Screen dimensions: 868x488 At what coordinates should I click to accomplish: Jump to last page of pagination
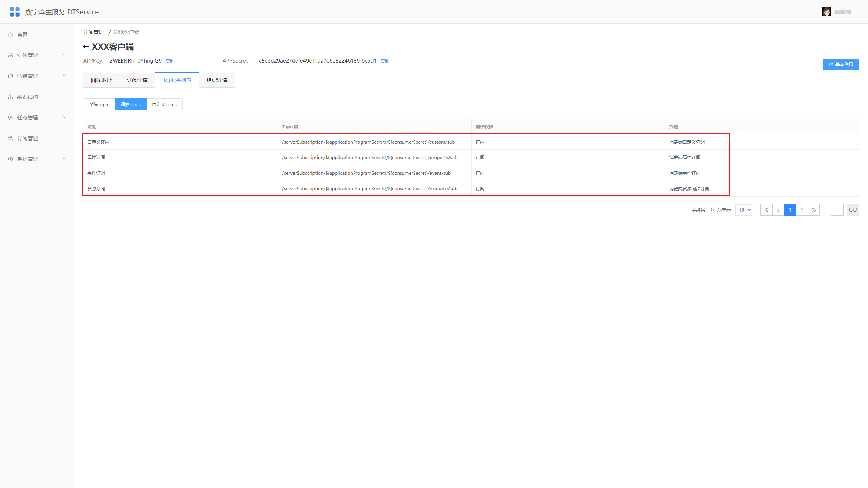click(x=814, y=210)
